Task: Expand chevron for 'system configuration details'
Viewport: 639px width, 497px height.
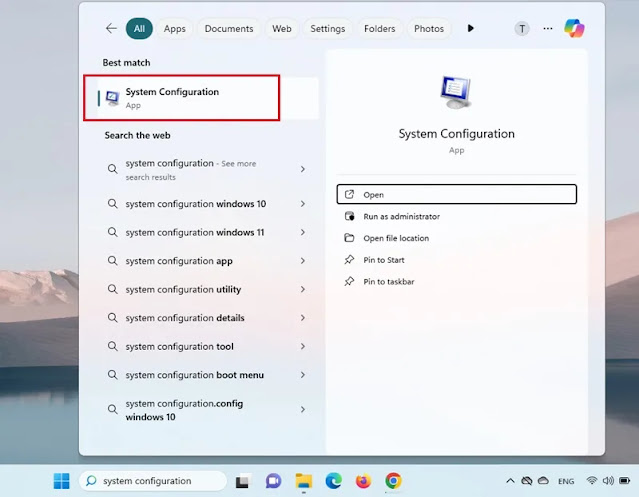Action: click(303, 318)
